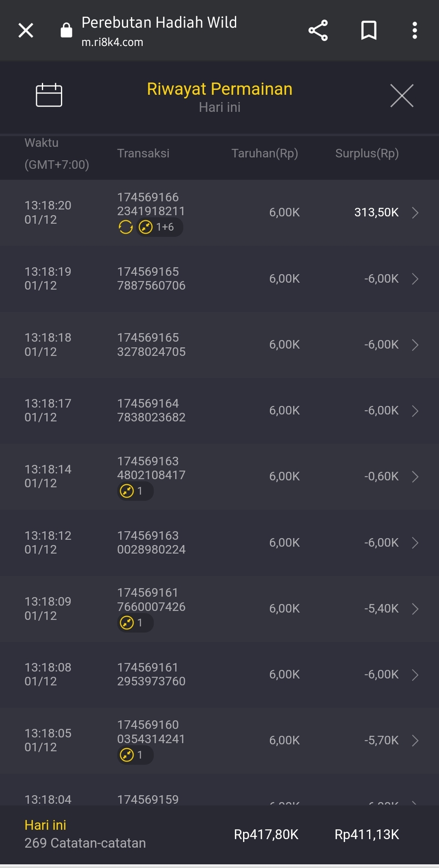Close the Riwayat Permainan panel
This screenshot has height=868, width=439.
click(402, 96)
